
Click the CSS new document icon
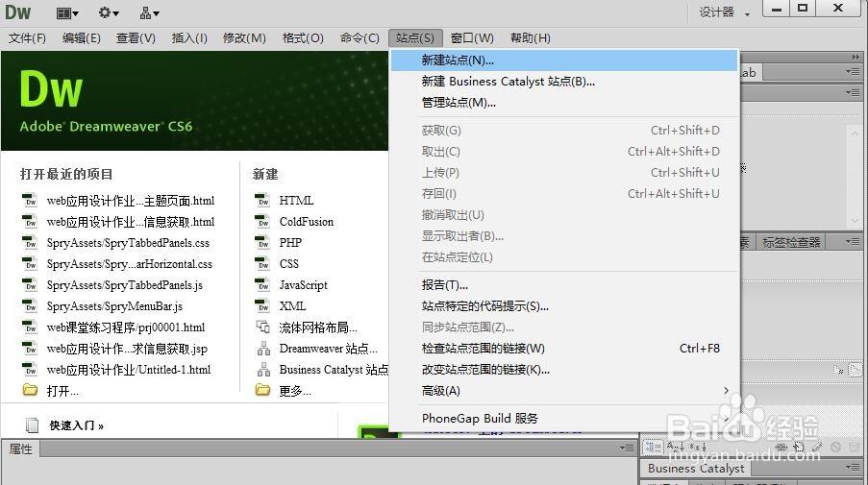[x=262, y=264]
